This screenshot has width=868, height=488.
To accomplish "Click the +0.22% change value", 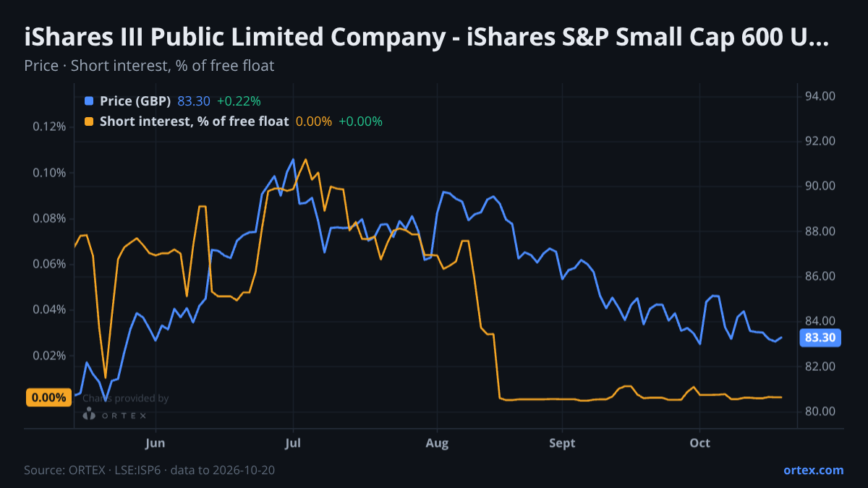I will click(x=237, y=101).
